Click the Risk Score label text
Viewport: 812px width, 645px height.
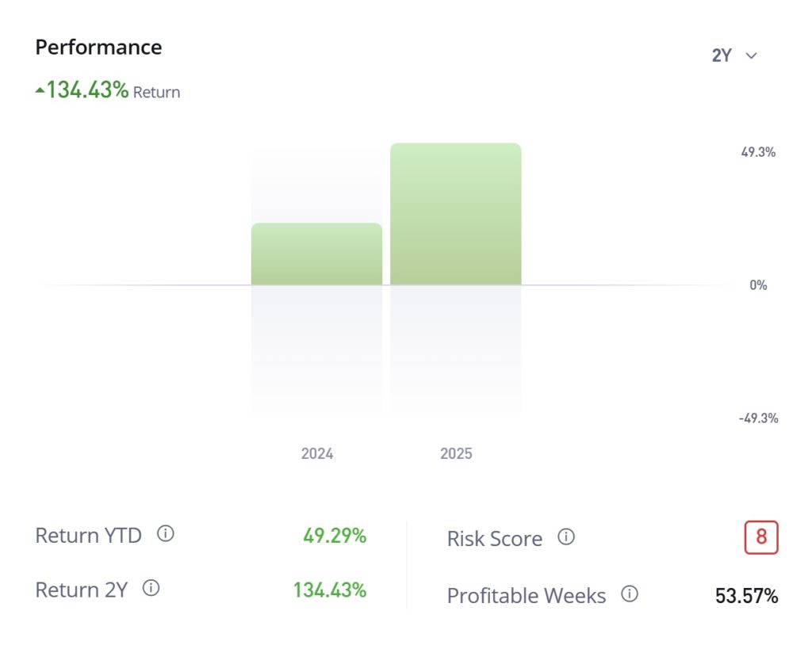(494, 539)
